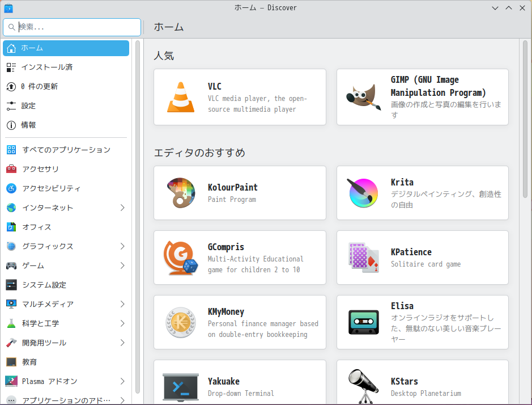The image size is (532, 405).
Task: Click the sliders icon beside 設定
Action: point(11,106)
